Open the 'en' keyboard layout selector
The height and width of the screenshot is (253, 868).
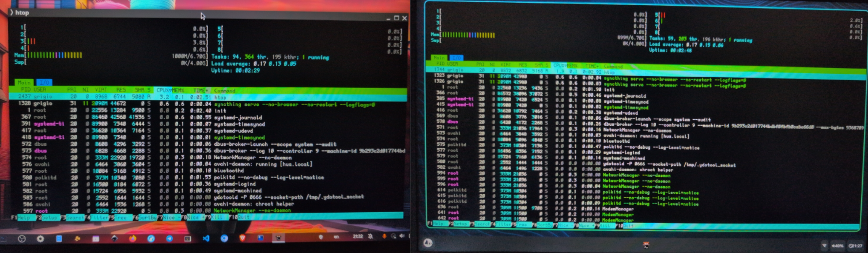(337, 237)
